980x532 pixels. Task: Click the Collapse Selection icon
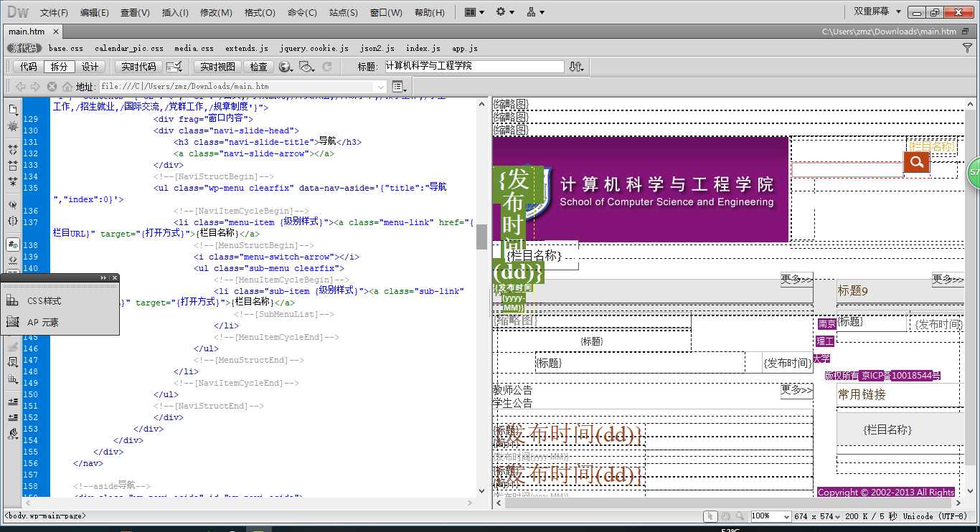tap(12, 166)
